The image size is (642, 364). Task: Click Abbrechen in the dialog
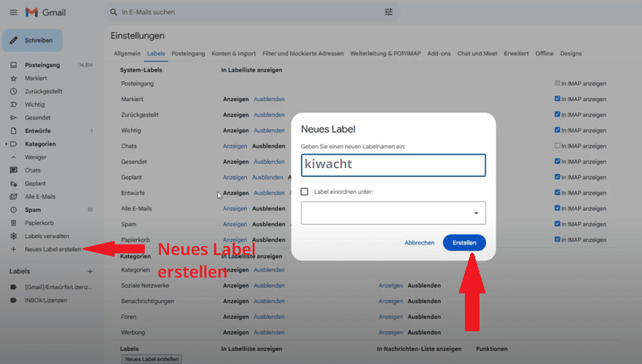[x=419, y=243]
